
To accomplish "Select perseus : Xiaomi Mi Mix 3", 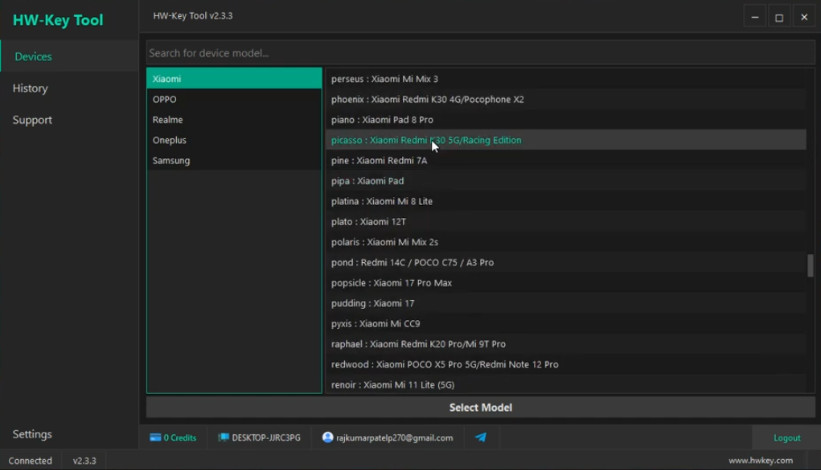I will click(565, 79).
